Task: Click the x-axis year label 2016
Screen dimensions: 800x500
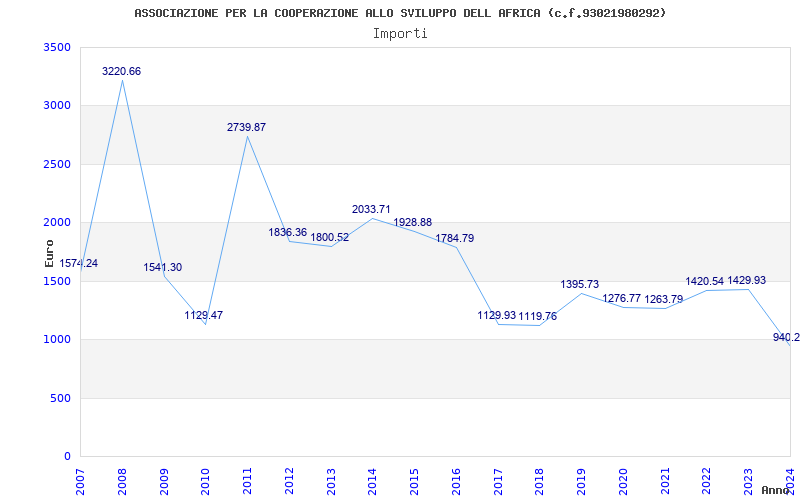Action: coord(456,482)
